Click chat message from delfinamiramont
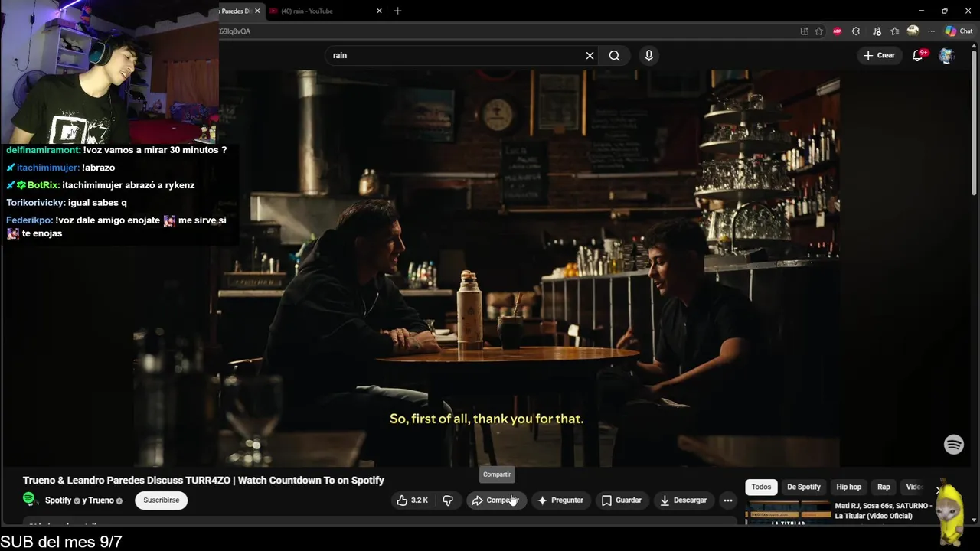The image size is (980, 551). tap(116, 150)
